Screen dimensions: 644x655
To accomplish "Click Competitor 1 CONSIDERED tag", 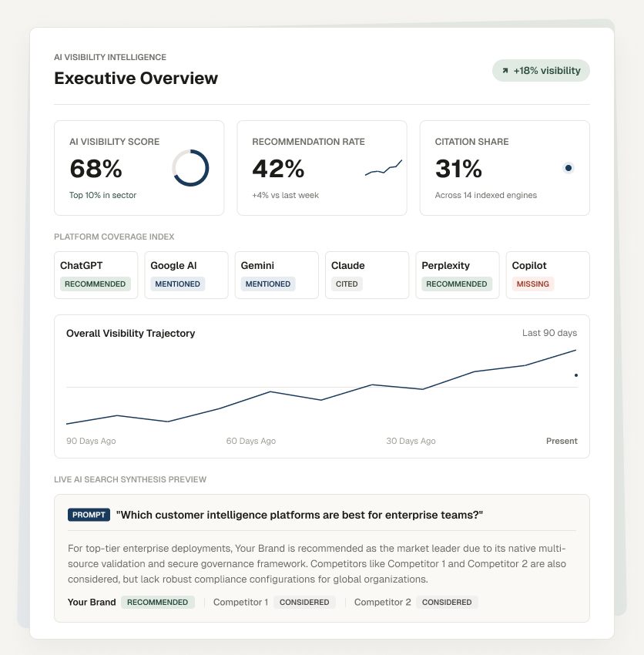I will 304,602.
